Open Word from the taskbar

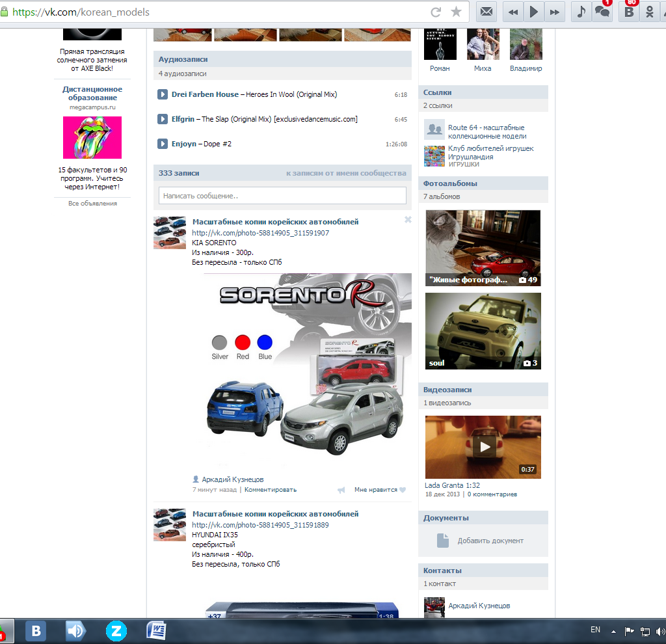click(157, 630)
